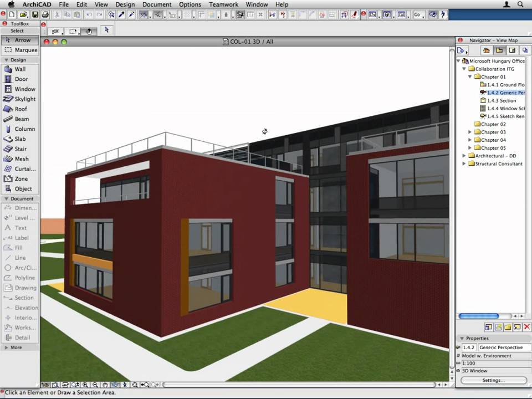532x399 pixels.
Task: Create a new file using toolbar icon
Action: pyautogui.click(x=12, y=14)
